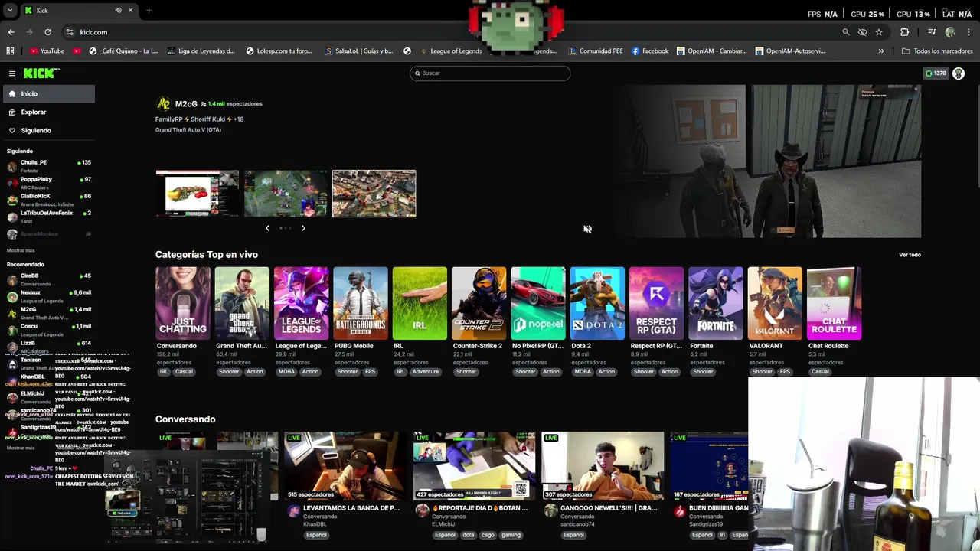This screenshot has height=551, width=980.
Task: Open the SalsaLoL Guías bookmark
Action: pyautogui.click(x=359, y=51)
